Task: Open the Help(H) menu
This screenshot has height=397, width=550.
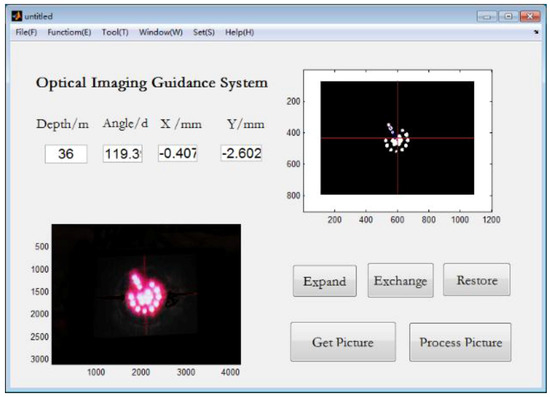Action: (240, 32)
